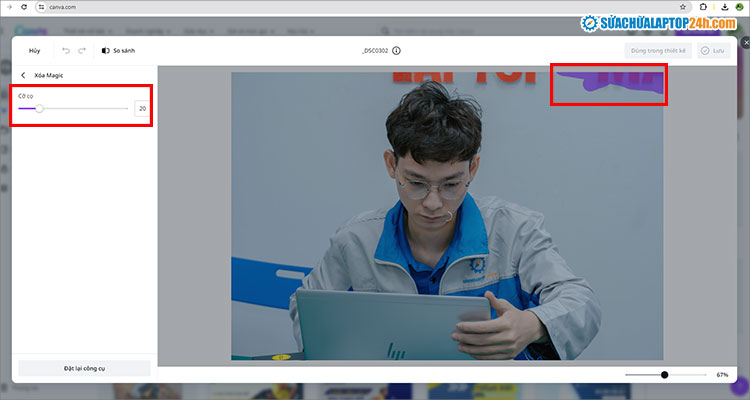Click the Hủy cancel button
The height and width of the screenshot is (400, 750).
[x=35, y=50]
